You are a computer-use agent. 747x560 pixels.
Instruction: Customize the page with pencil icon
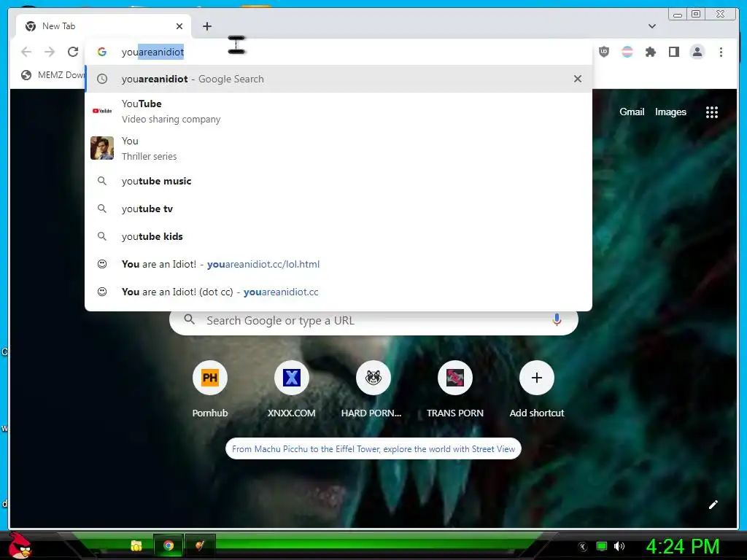point(713,505)
